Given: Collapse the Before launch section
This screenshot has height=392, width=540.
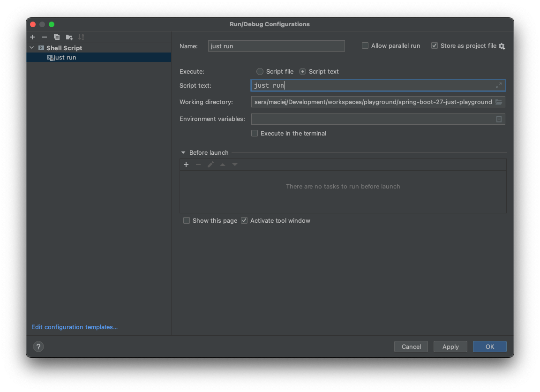Looking at the screenshot, I should pos(183,152).
